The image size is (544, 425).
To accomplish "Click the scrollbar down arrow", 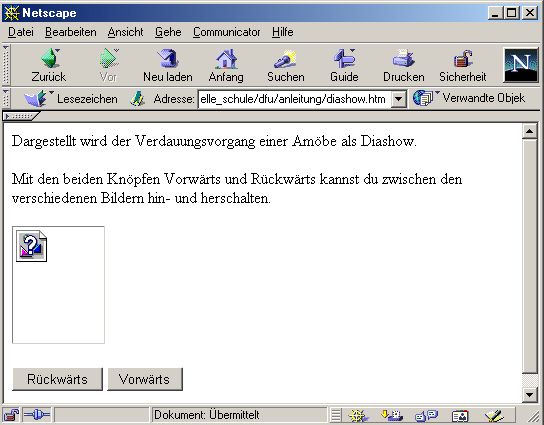I will [x=529, y=394].
